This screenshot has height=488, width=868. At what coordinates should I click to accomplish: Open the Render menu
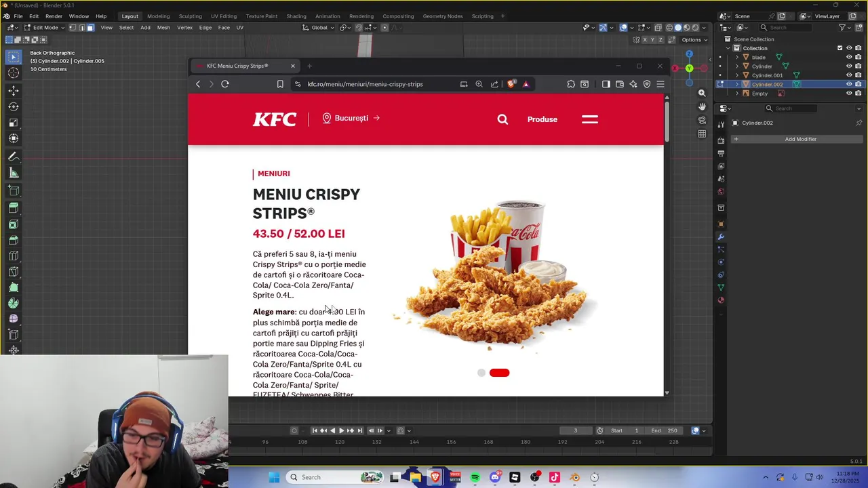point(54,16)
